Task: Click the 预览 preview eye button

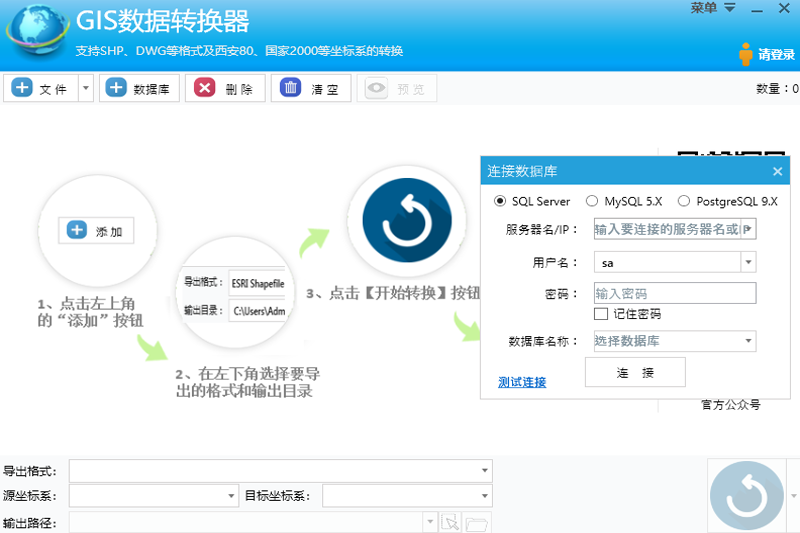Action: click(396, 88)
